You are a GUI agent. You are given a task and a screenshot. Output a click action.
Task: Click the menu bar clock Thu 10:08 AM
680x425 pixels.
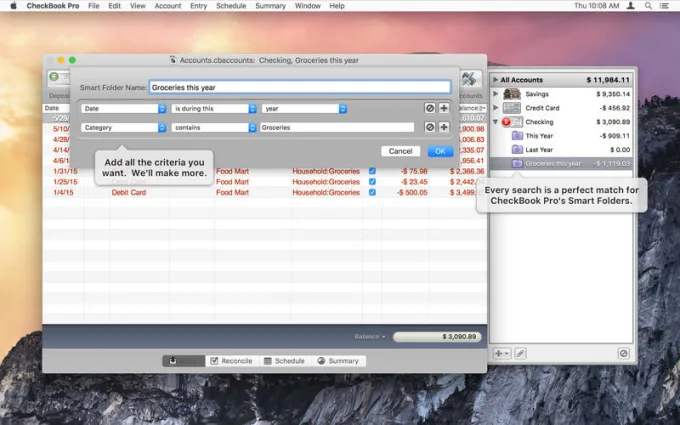[596, 6]
